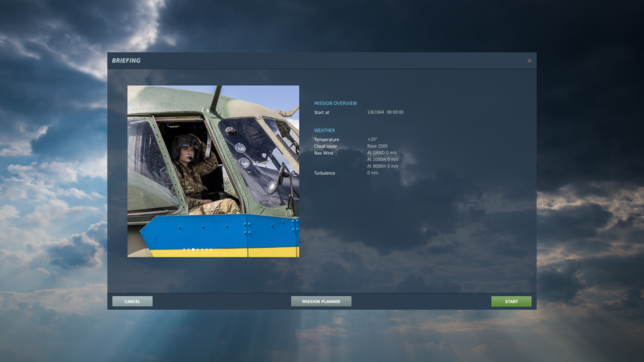Select the last (seventh) slideshow dot

(211, 249)
